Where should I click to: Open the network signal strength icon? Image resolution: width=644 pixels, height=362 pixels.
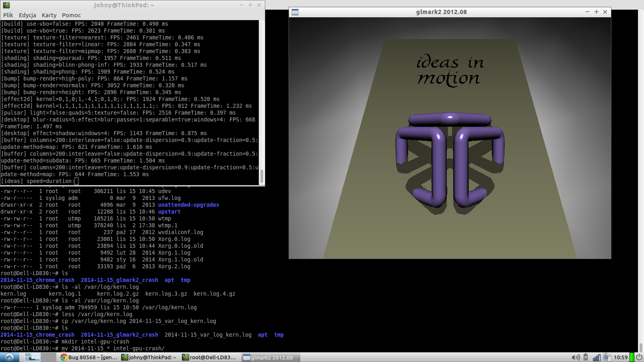597,357
